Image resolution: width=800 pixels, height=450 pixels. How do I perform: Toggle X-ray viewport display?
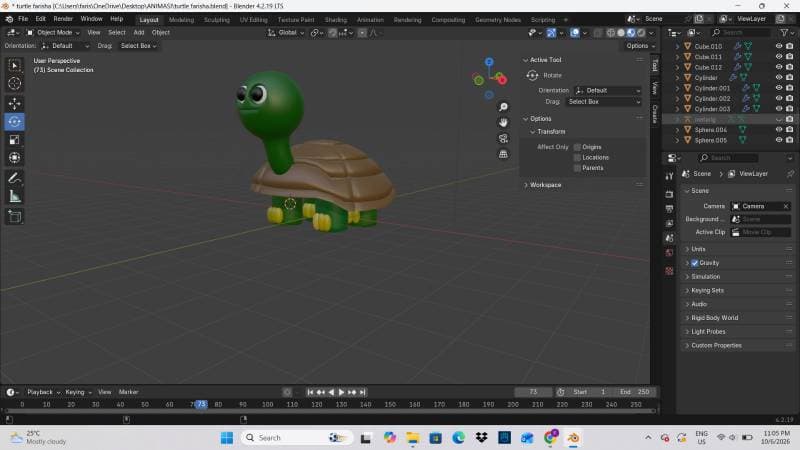pyautogui.click(x=597, y=33)
